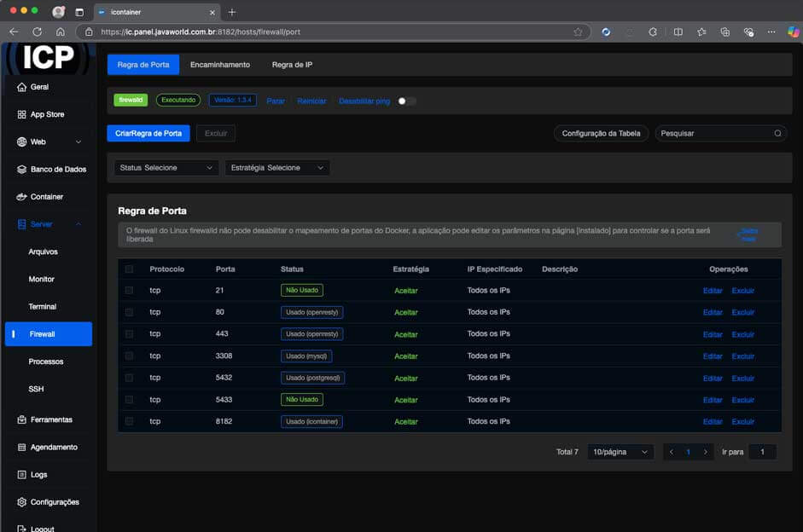The height and width of the screenshot is (532, 803).
Task: Switch to the Encaminhamento tab
Action: click(x=220, y=65)
